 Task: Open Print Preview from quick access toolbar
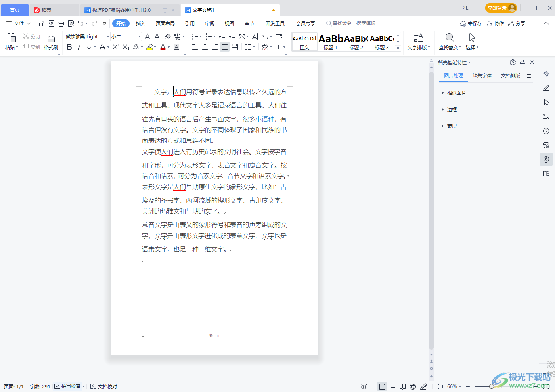pos(71,23)
